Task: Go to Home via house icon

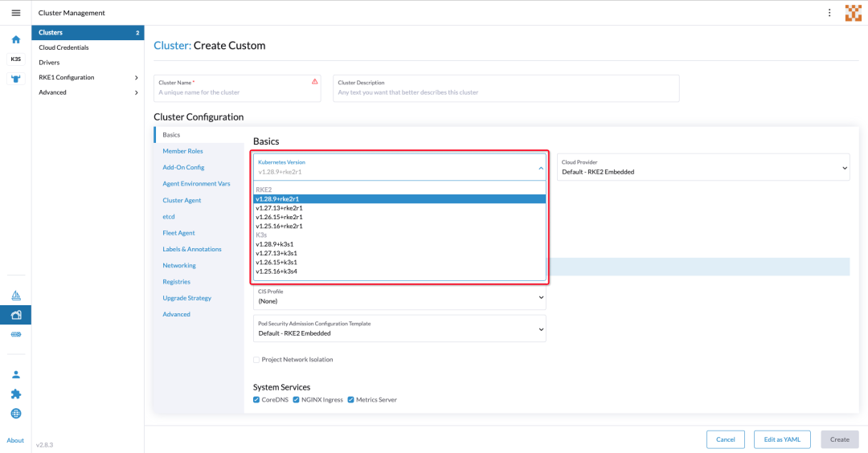Action: point(16,39)
